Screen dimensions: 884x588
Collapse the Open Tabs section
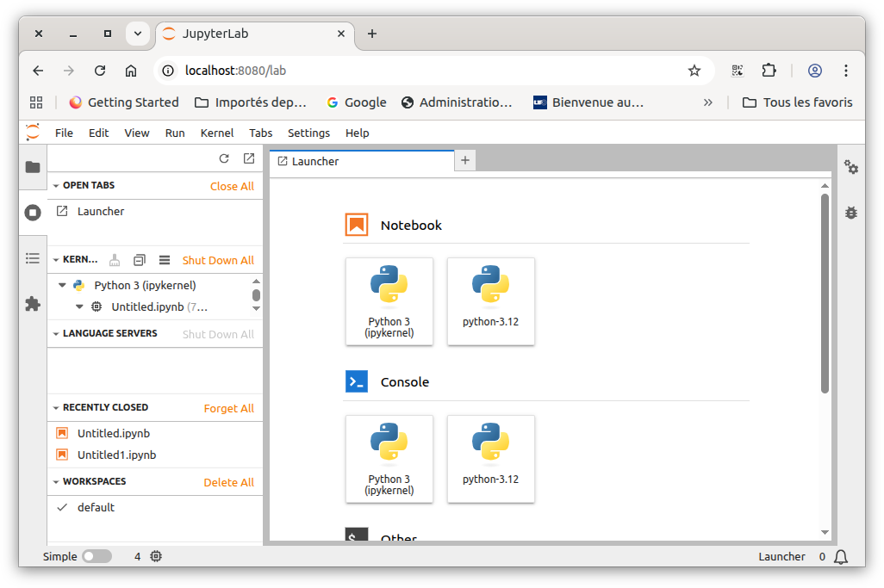point(56,186)
